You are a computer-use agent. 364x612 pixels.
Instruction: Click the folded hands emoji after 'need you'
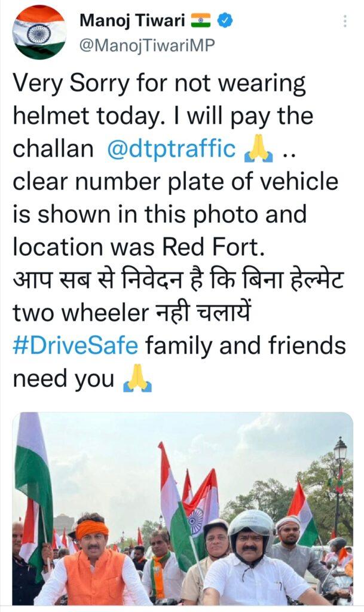tap(137, 380)
